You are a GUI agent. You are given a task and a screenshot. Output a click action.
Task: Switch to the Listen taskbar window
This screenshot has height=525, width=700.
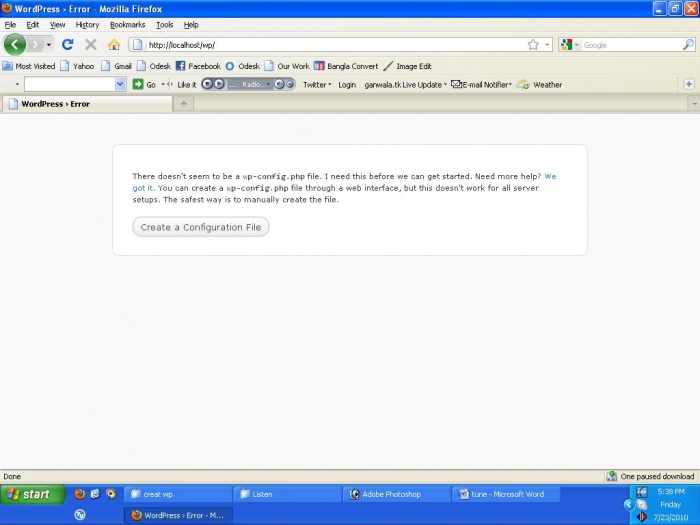point(287,494)
